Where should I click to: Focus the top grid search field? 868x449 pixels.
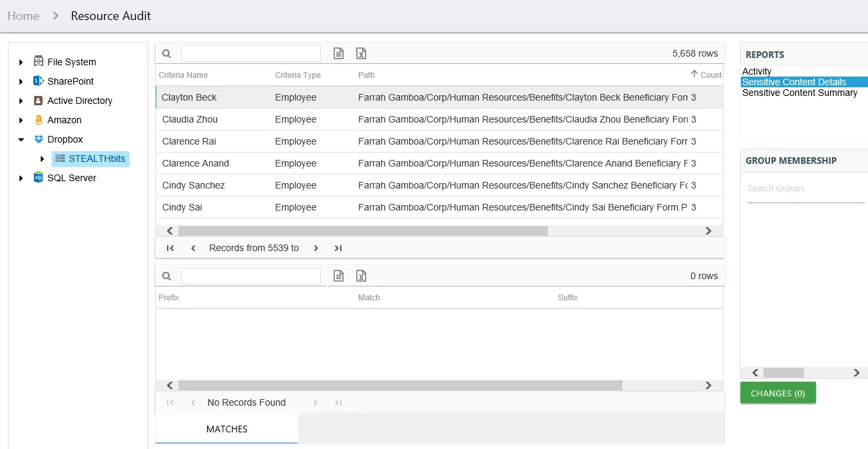click(251, 53)
